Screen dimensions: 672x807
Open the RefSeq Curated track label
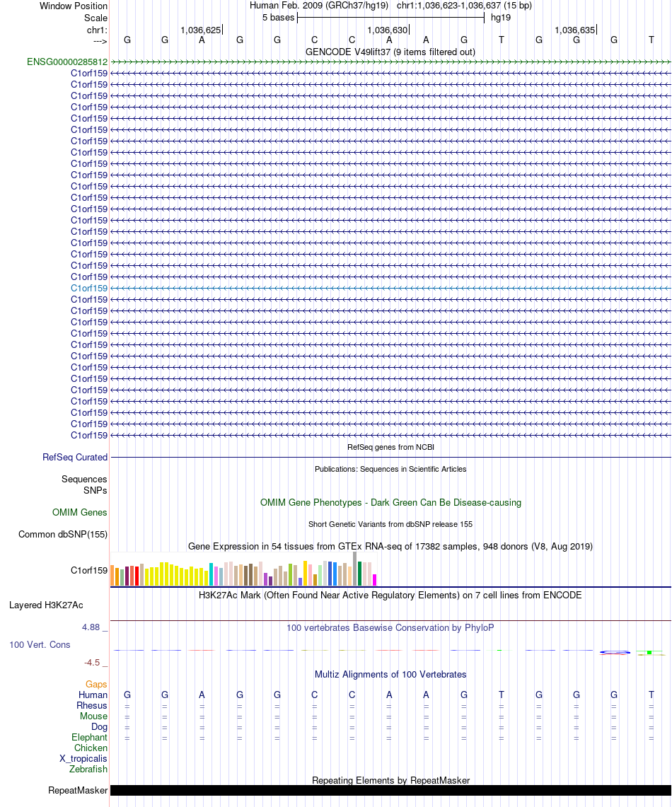tap(75, 457)
